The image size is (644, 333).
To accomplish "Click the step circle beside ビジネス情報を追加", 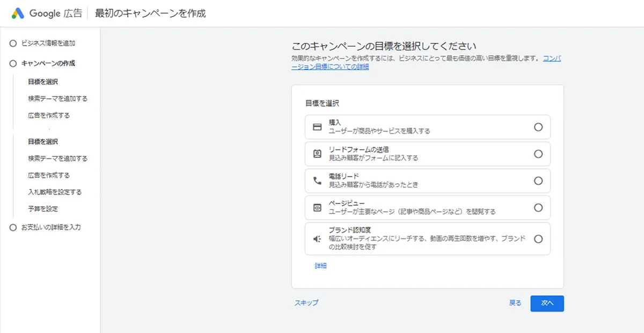I will [x=12, y=43].
